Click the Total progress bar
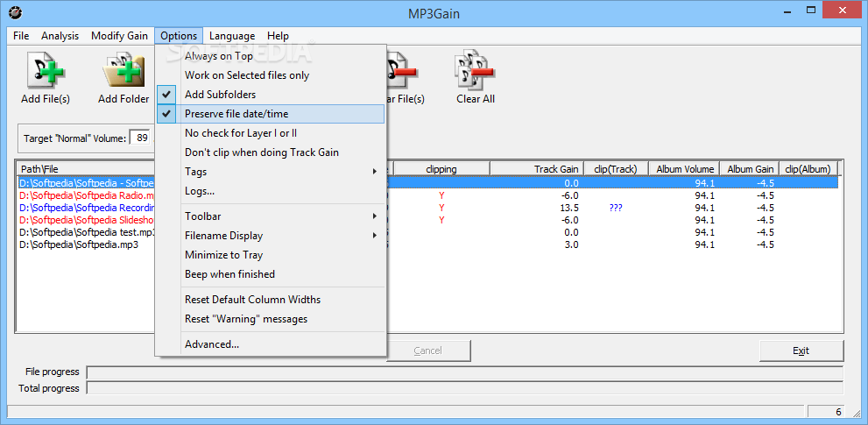This screenshot has width=868, height=425. click(x=465, y=388)
